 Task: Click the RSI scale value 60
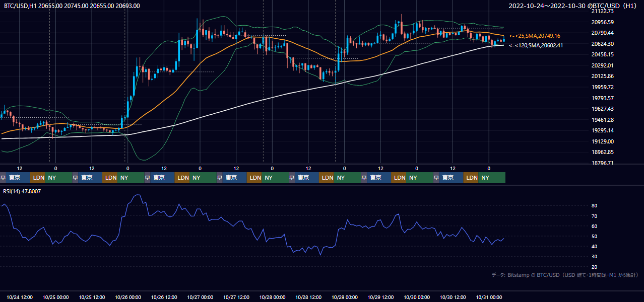pos(595,226)
